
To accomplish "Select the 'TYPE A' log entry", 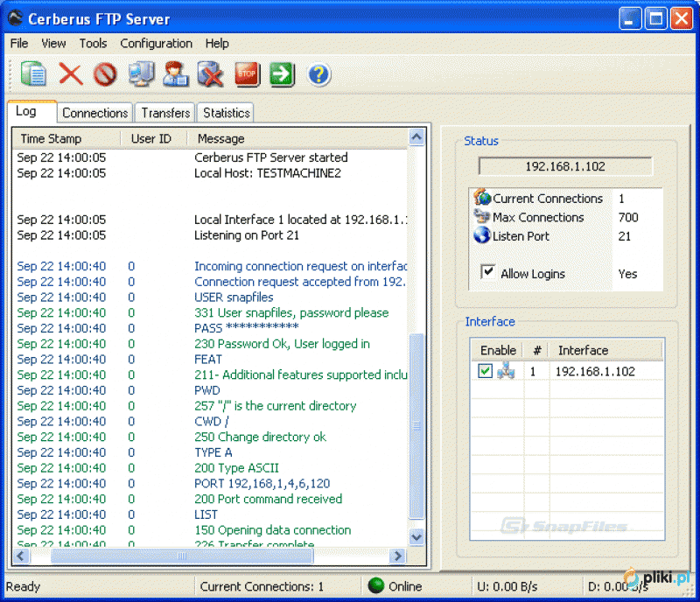I will tap(210, 452).
